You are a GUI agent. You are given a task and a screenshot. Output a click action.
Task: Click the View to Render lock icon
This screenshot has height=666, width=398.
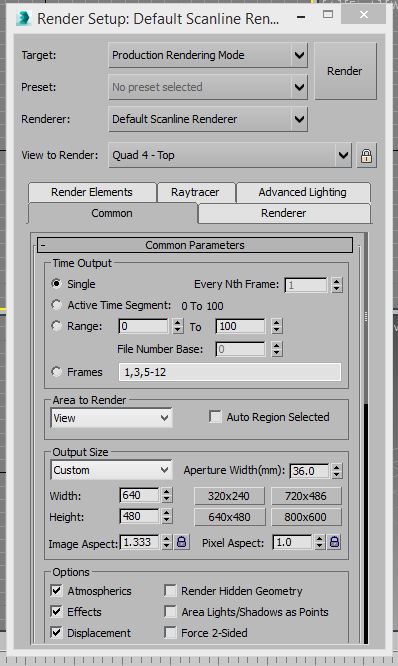click(x=366, y=156)
